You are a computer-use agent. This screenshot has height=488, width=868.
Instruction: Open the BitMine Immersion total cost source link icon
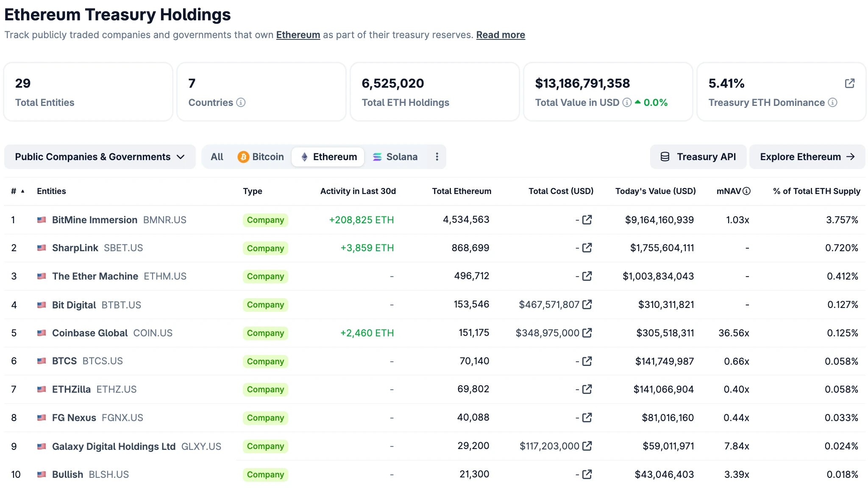coord(587,220)
